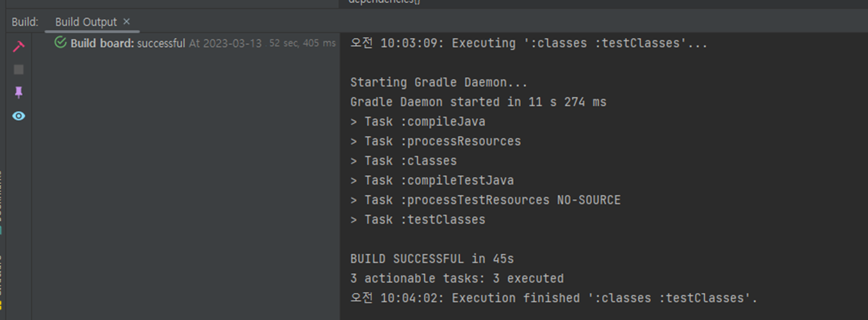Viewport: 868px width, 320px height.
Task: Toggle the purple pin tab icon
Action: point(19,92)
